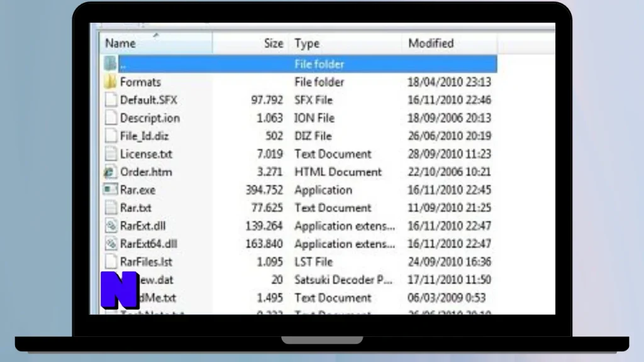Select the RarExt64.dll file name

pyautogui.click(x=148, y=244)
